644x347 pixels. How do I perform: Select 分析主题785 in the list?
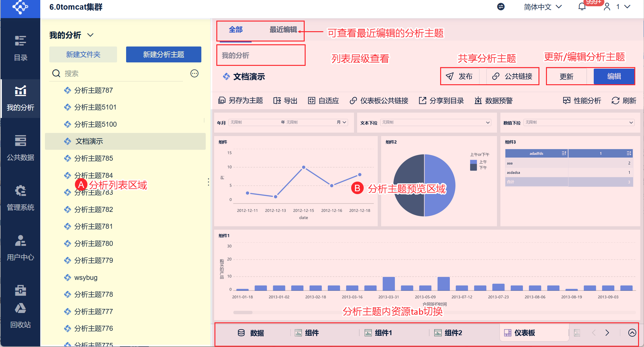94,158
